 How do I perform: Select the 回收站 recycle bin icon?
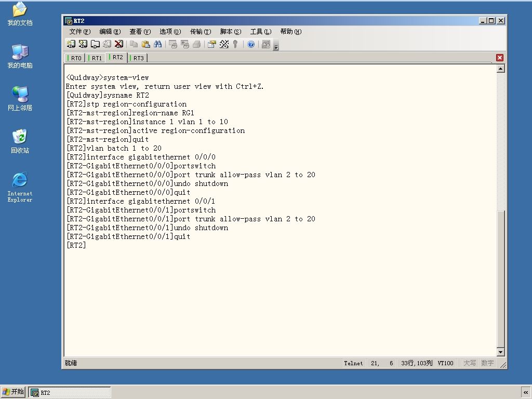[x=20, y=141]
